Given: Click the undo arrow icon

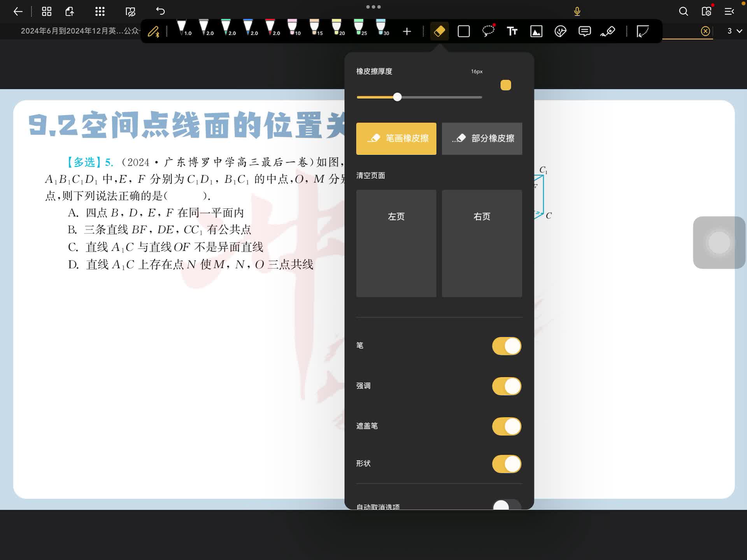Looking at the screenshot, I should 160,11.
